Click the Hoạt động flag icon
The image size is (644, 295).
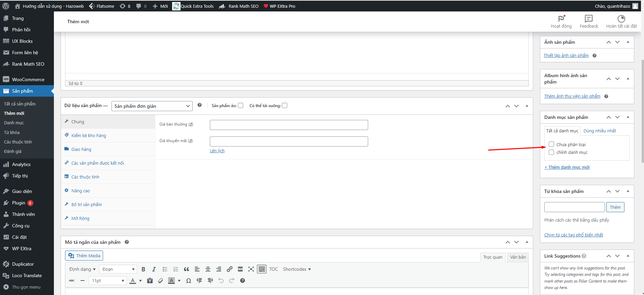(561, 19)
